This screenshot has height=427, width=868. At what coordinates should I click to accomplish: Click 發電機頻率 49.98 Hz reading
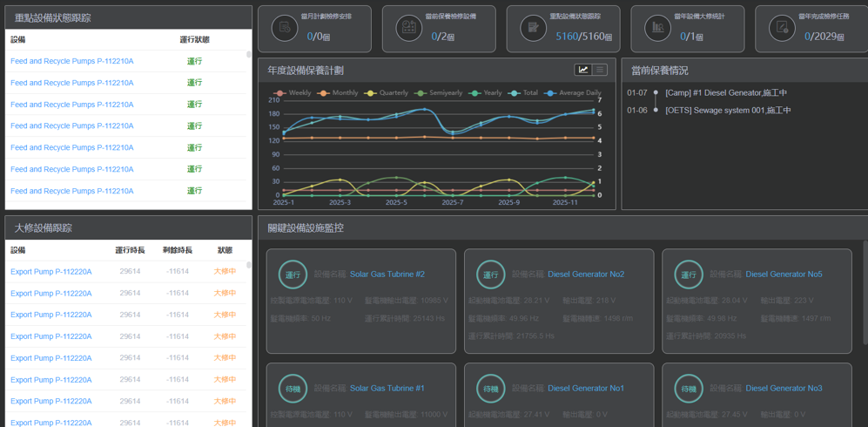pos(702,318)
